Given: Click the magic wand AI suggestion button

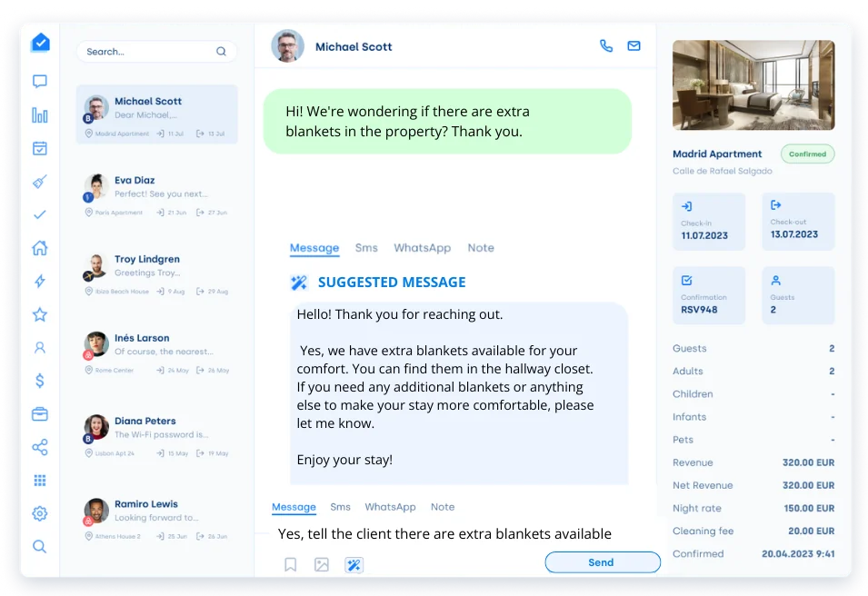Looking at the screenshot, I should click(x=354, y=564).
